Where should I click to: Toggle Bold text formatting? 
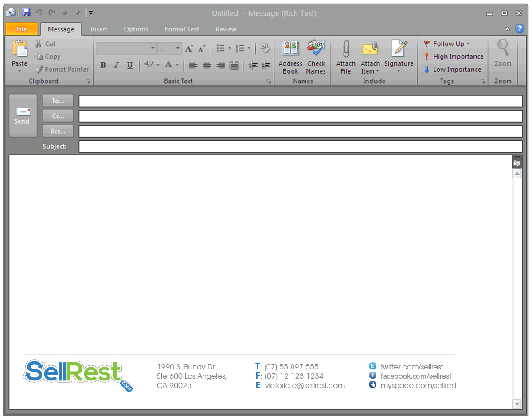(x=103, y=65)
